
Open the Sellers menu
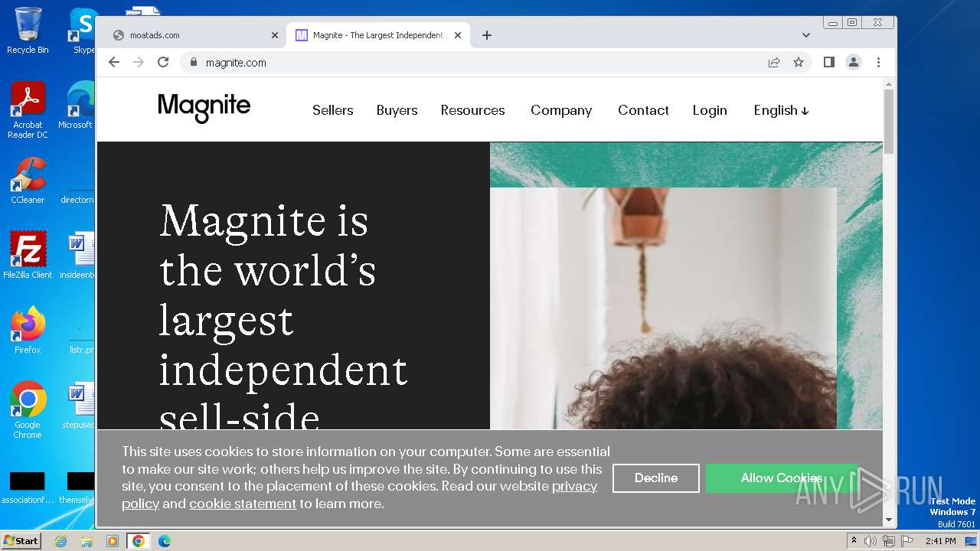coord(333,110)
